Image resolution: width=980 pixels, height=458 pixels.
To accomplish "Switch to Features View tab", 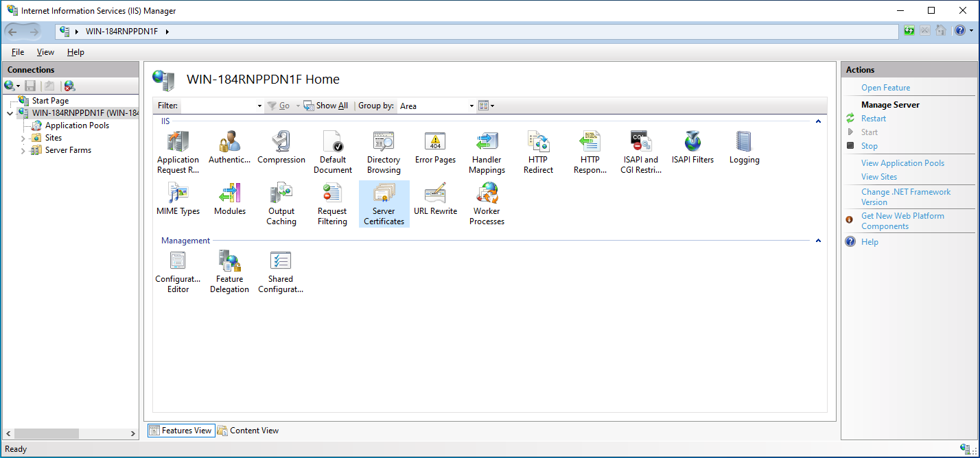I will click(180, 431).
